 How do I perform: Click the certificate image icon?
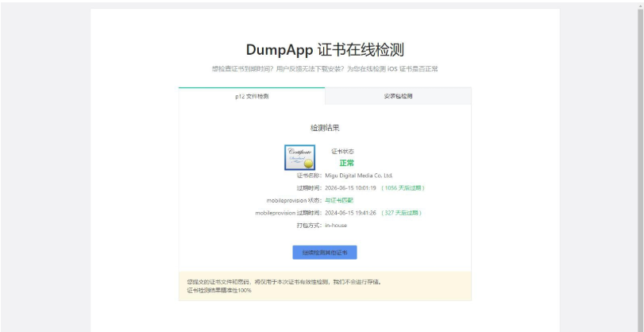299,156
